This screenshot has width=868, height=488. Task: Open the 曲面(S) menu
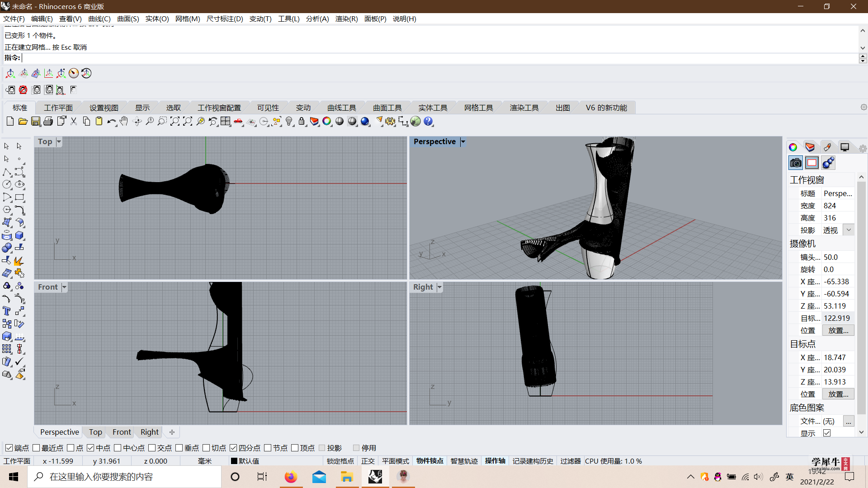tap(128, 19)
